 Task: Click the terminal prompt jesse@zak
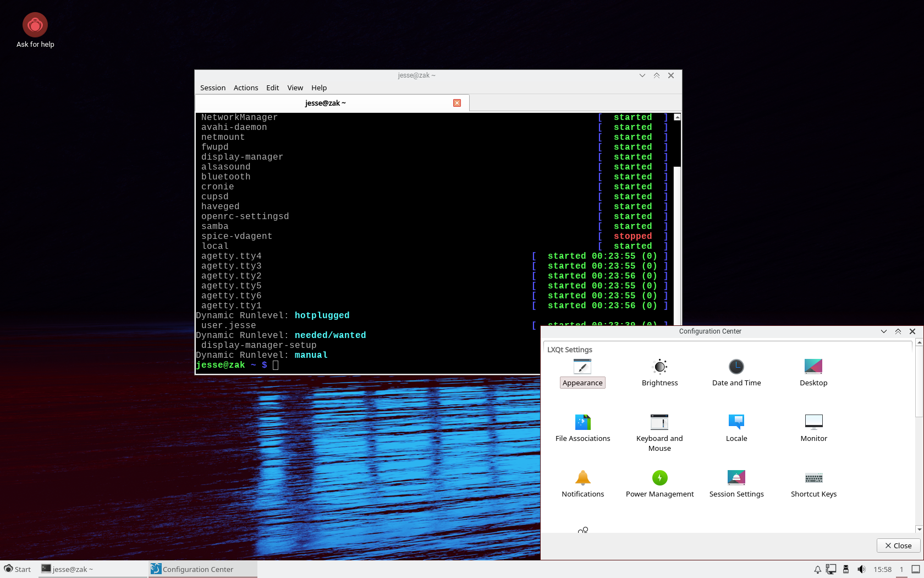(220, 365)
